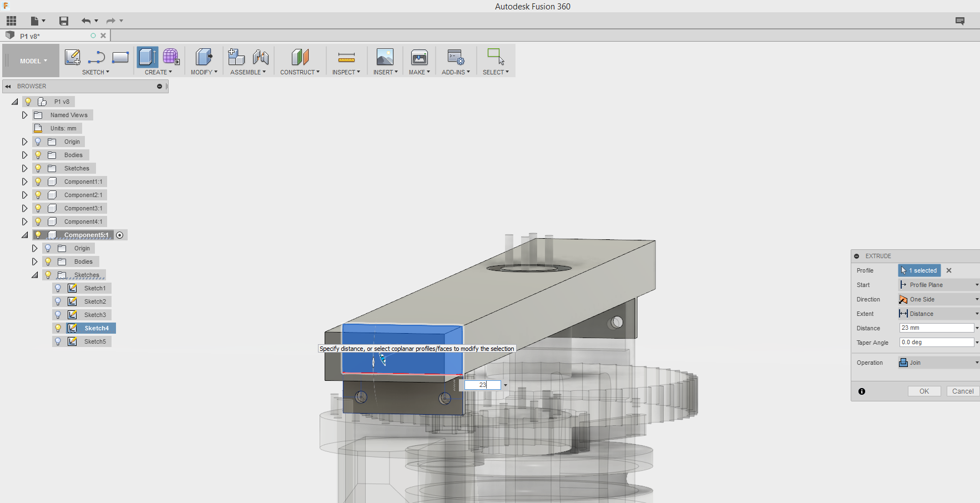Open the CREATE menu

158,72
